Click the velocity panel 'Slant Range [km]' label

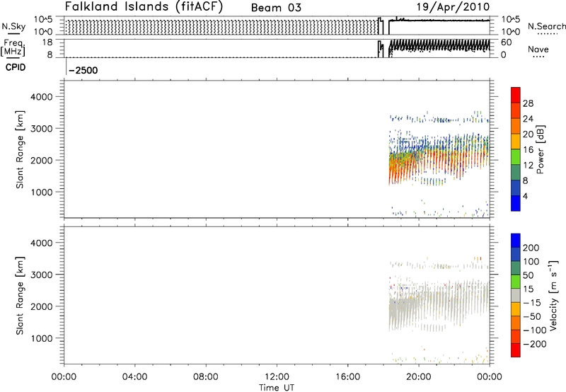(20, 296)
